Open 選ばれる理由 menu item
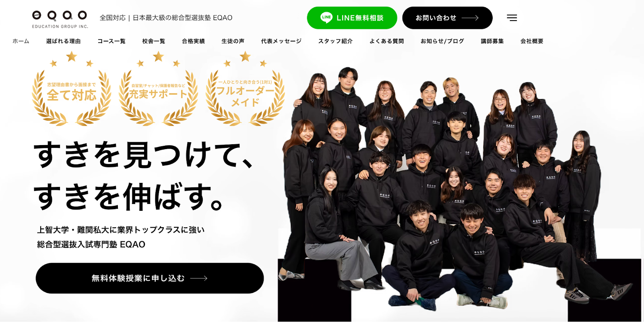The height and width of the screenshot is (326, 644). pyautogui.click(x=64, y=41)
